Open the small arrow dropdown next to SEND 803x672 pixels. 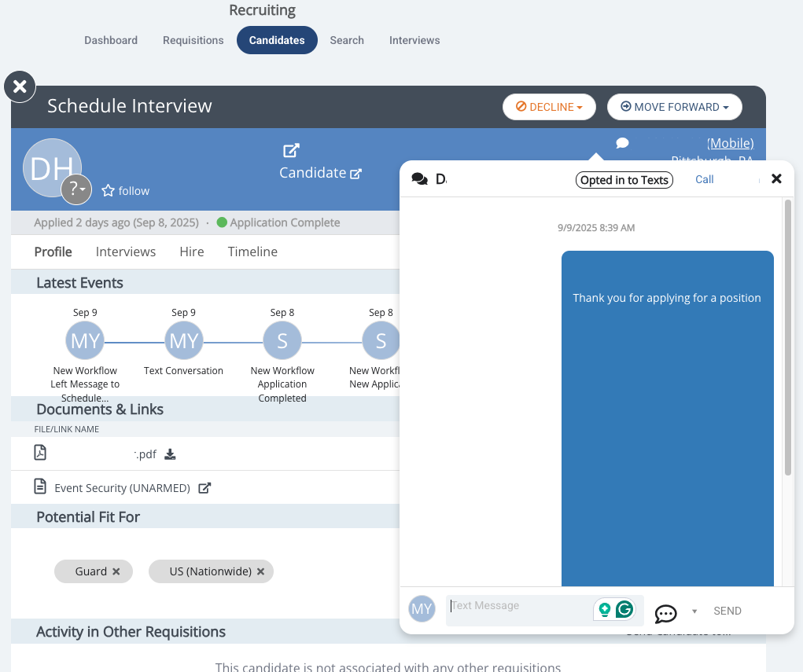[x=694, y=611]
